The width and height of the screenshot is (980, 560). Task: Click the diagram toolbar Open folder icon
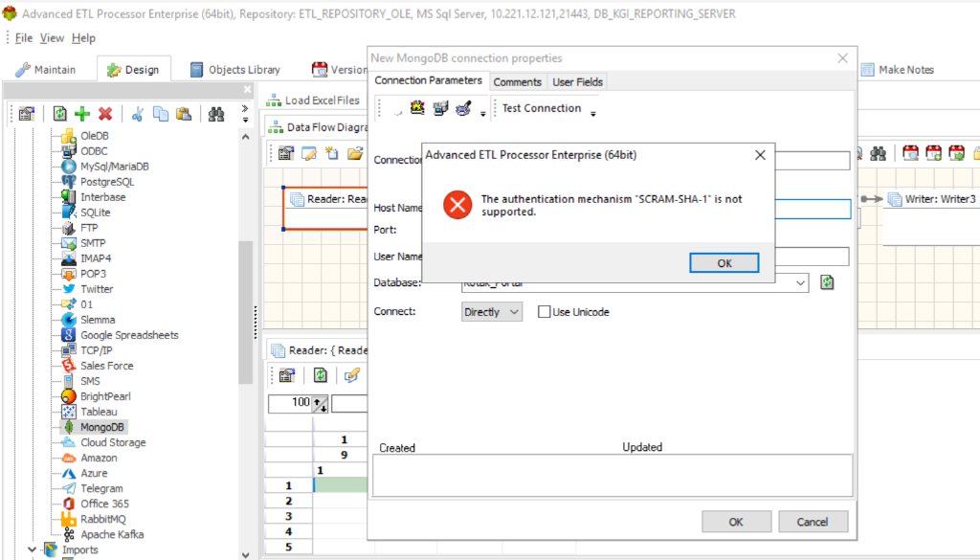(355, 153)
